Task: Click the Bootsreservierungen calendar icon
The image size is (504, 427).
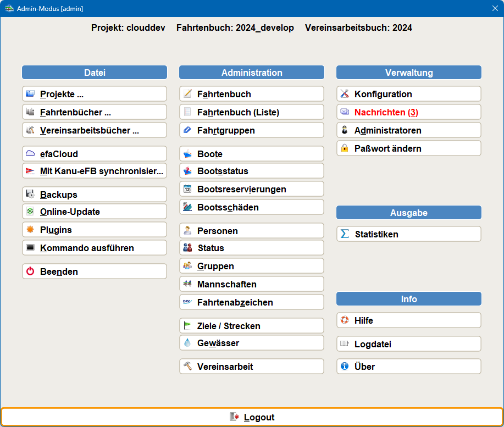Action: (x=187, y=189)
